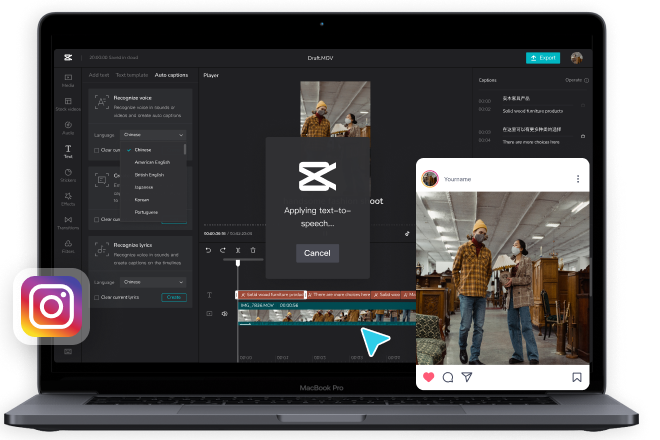Delete selected clip with trash icon
This screenshot has height=440, width=660.
click(x=252, y=250)
